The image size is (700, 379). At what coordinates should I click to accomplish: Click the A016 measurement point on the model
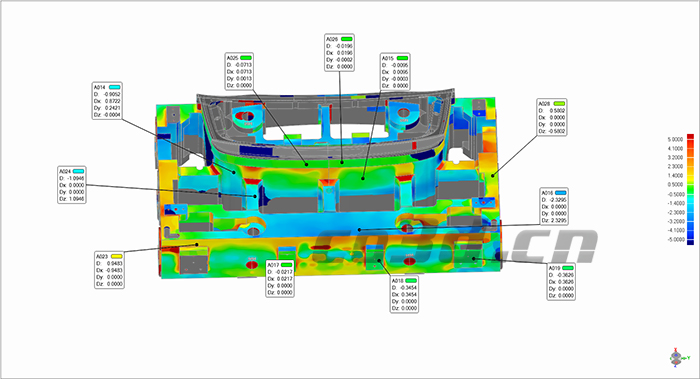pyautogui.click(x=359, y=230)
